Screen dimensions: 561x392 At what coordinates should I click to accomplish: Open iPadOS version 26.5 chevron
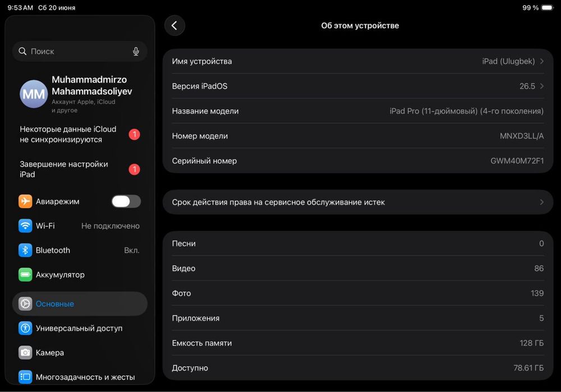pos(542,86)
